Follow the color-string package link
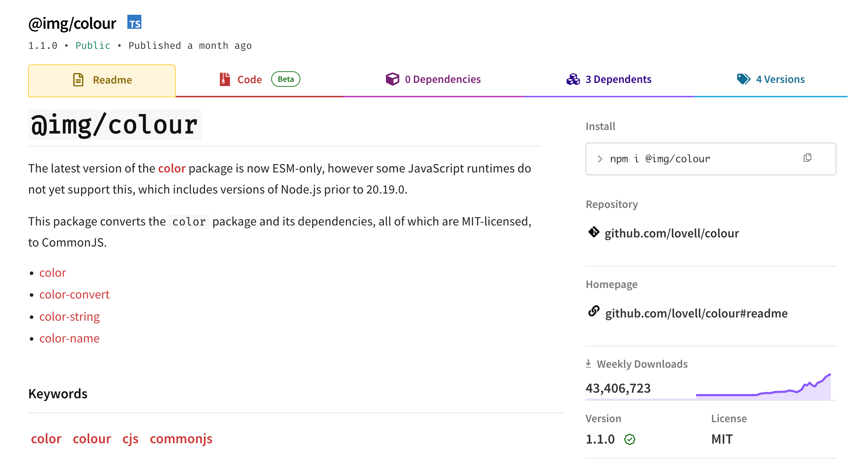This screenshot has height=465, width=868. [x=69, y=316]
